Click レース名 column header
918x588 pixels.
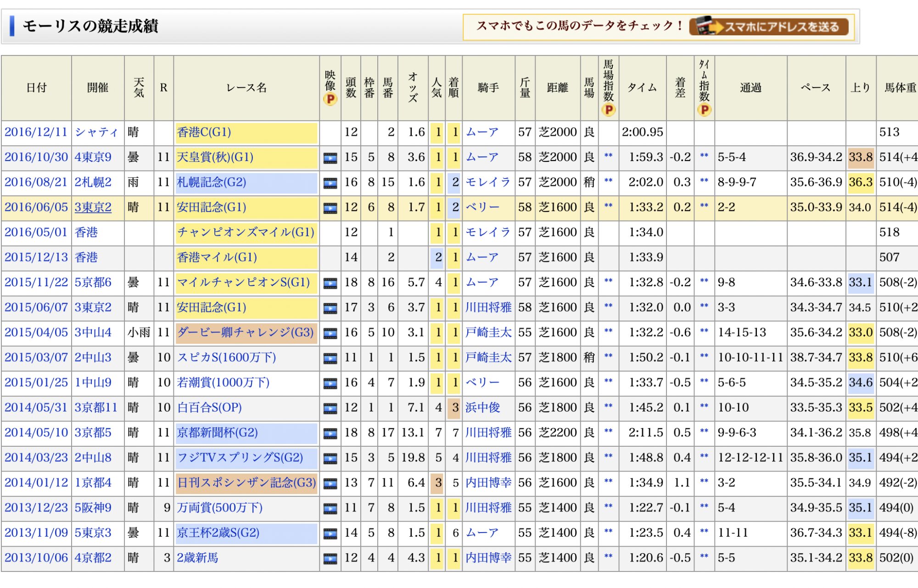(x=246, y=88)
